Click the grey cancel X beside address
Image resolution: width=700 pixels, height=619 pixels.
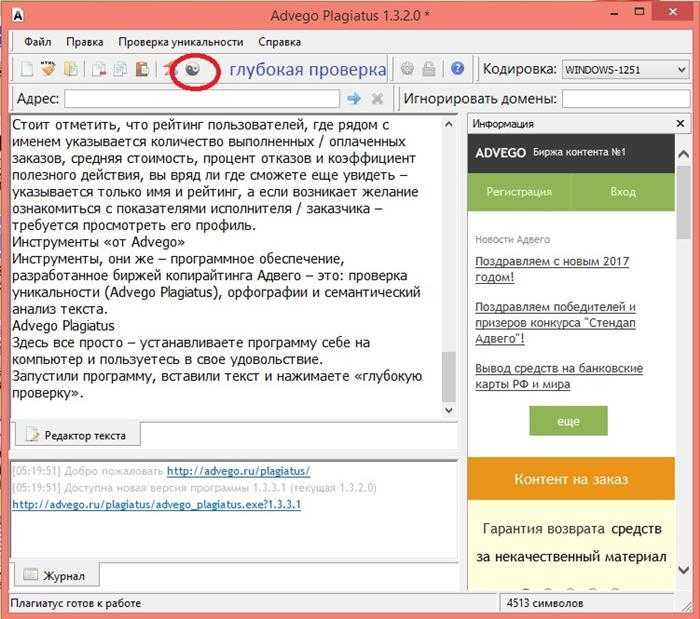377,98
